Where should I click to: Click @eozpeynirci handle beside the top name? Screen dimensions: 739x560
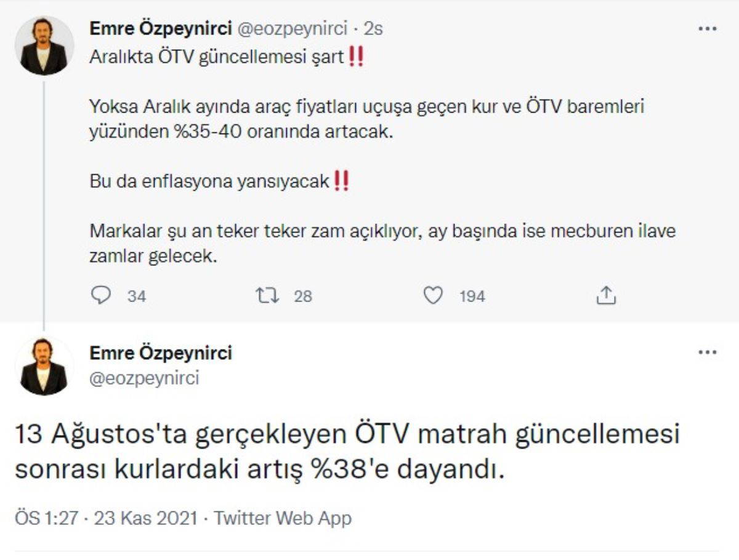coord(290,28)
